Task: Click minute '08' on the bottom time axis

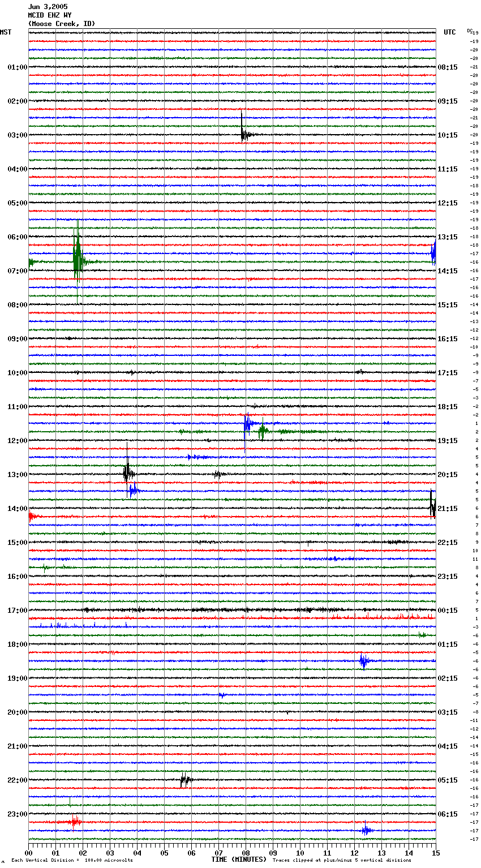Action: pyautogui.click(x=246, y=853)
